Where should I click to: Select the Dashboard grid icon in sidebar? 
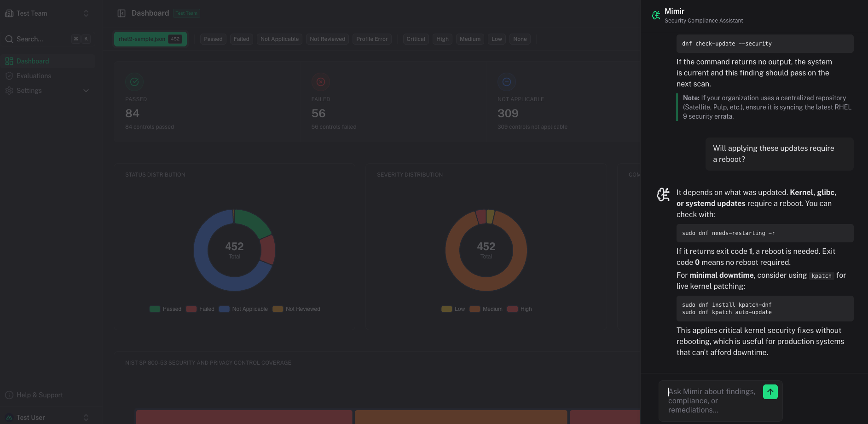[9, 61]
